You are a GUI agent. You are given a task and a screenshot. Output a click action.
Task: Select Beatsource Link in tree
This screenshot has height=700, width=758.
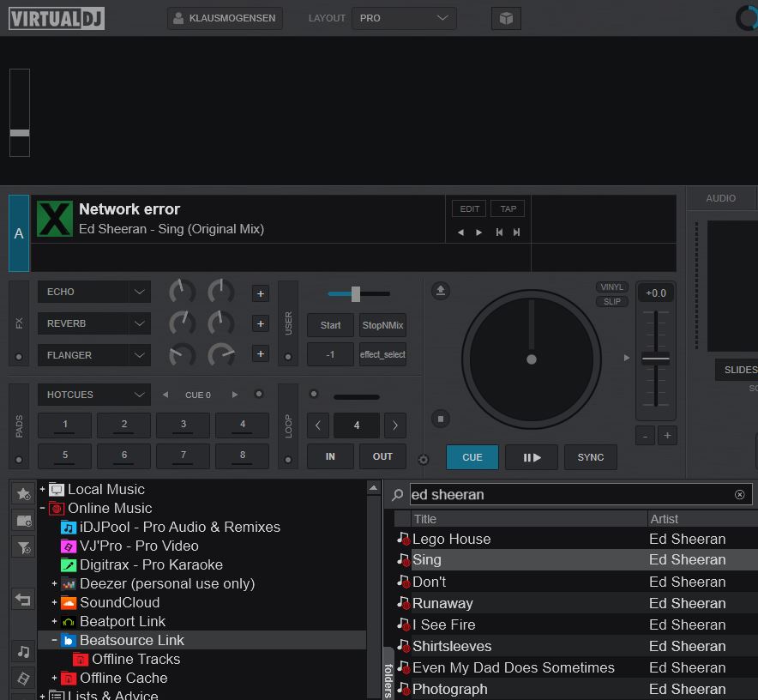coord(131,640)
